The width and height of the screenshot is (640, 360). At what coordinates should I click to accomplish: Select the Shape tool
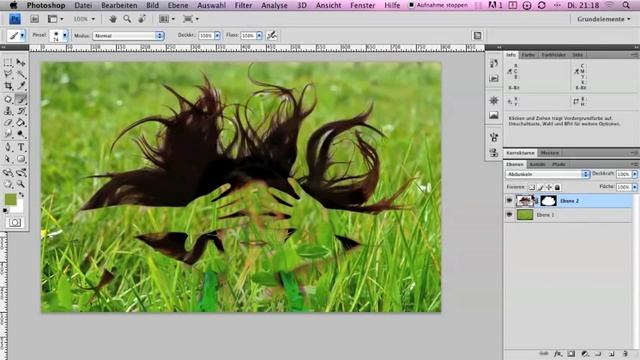tap(21, 159)
